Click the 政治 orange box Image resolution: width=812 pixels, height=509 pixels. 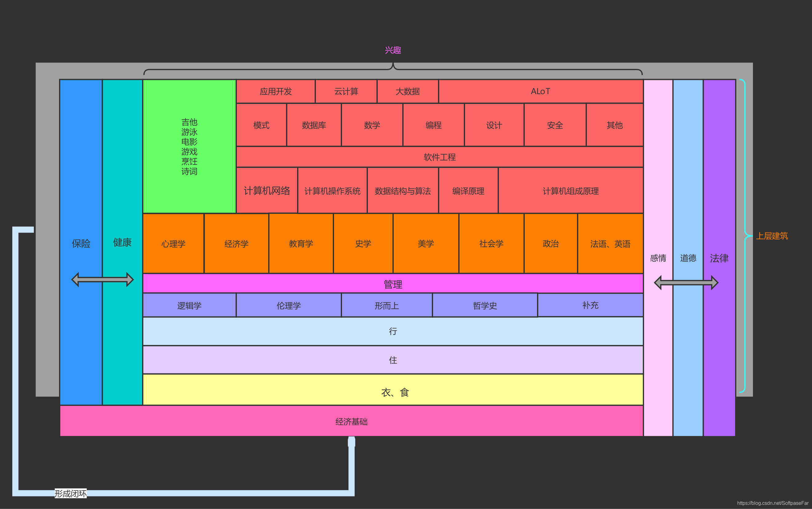pos(551,243)
